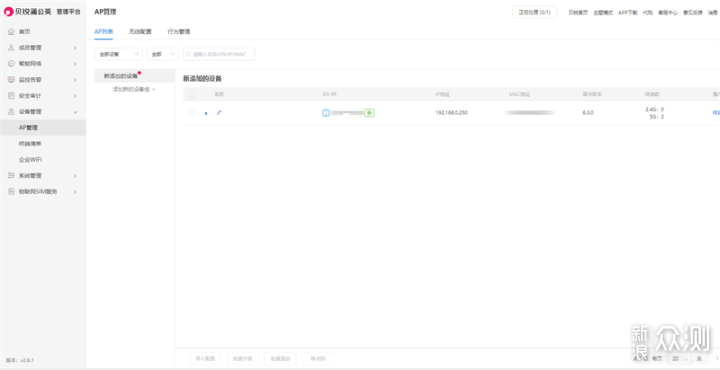Open the 全部 filter dropdown
This screenshot has height=370, width=720.
pyautogui.click(x=163, y=54)
